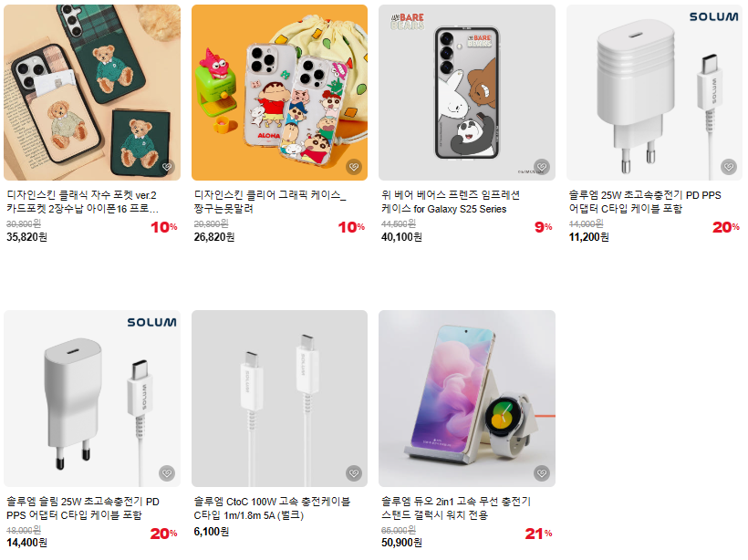Click wishlist heart on Shin-chan clear case

(x=354, y=167)
